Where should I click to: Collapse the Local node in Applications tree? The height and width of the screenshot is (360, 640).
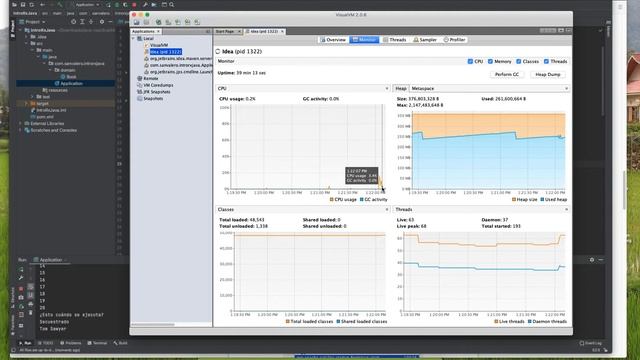(x=133, y=38)
